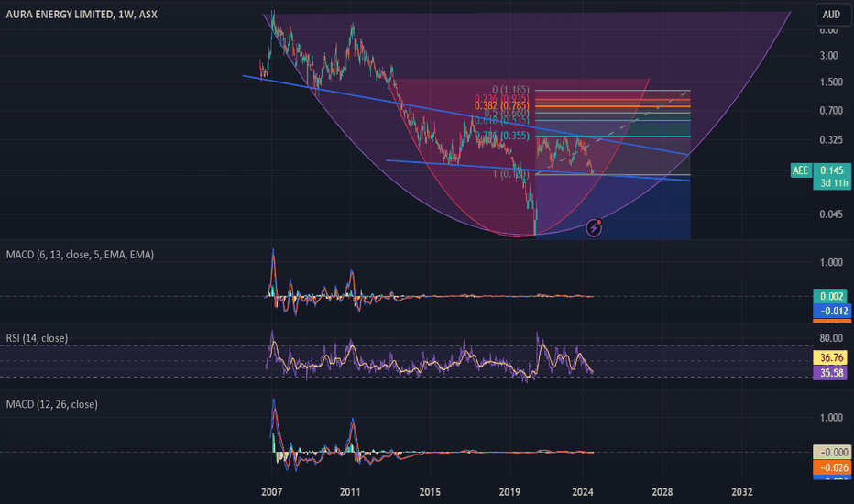Image resolution: width=854 pixels, height=504 pixels.
Task: Click the 0.700 price axis label
Action: pos(831,111)
